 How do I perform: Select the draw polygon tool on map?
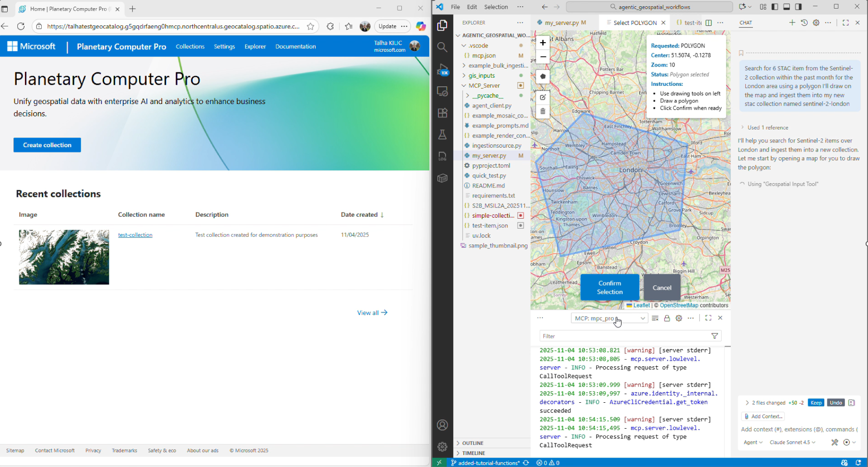point(543,76)
